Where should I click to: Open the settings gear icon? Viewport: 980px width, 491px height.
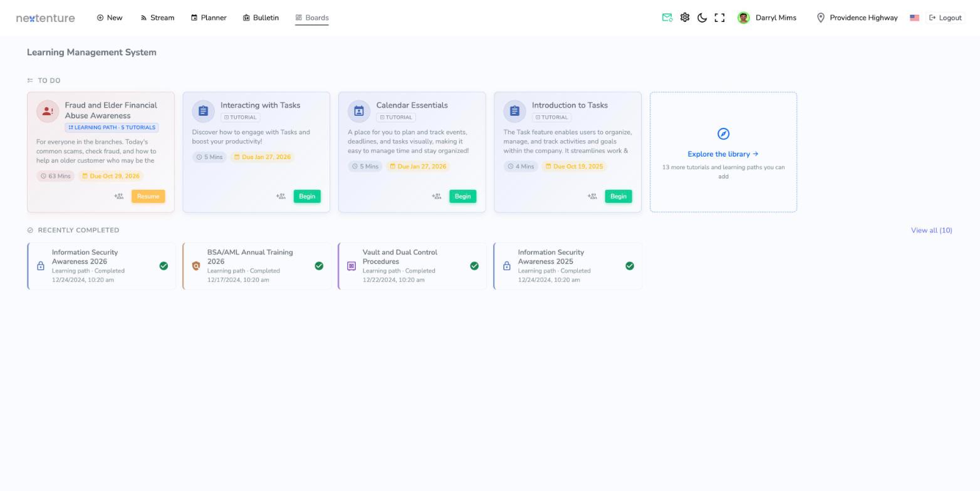coord(685,18)
